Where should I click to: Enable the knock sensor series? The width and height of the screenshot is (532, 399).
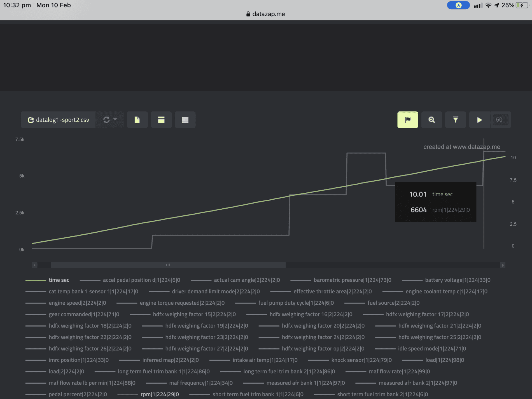click(350, 360)
